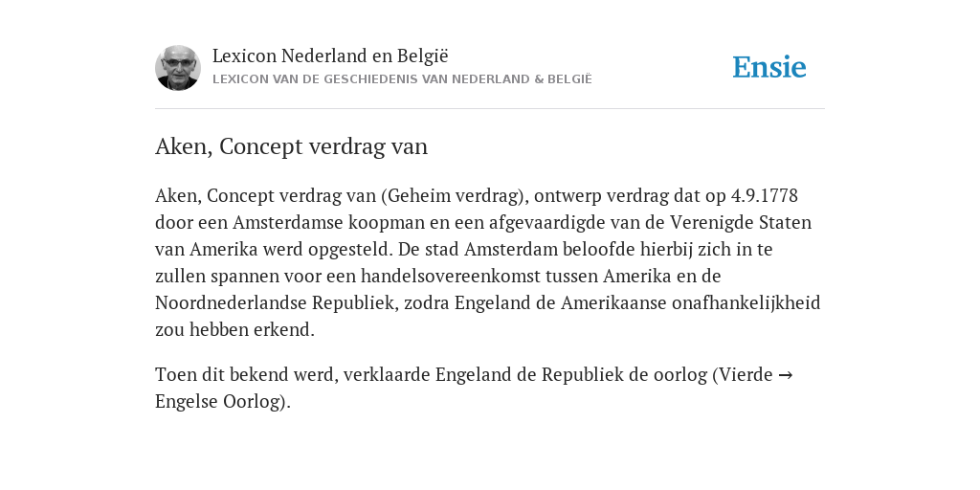Click the author's round avatar photo
Image resolution: width=980 pixels, height=490 pixels.
[x=178, y=68]
